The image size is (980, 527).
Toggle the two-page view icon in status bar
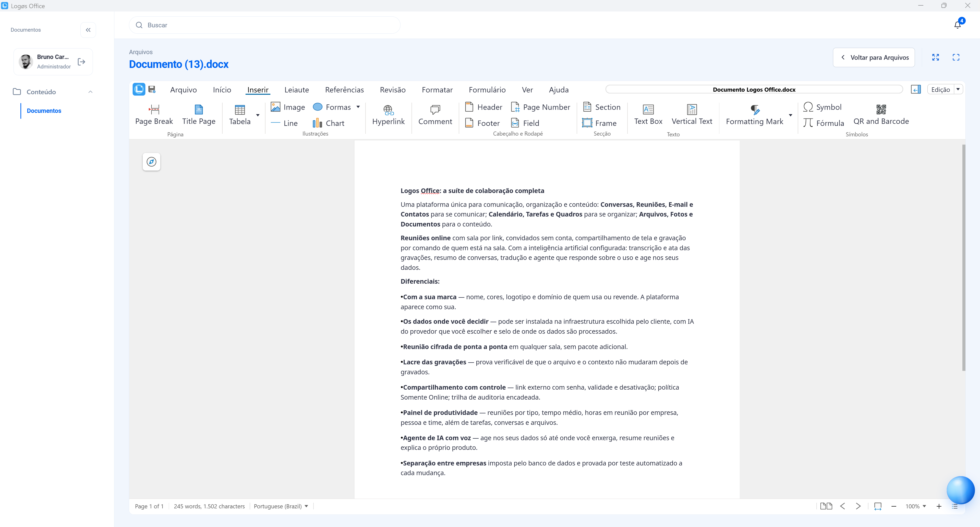coord(826,506)
